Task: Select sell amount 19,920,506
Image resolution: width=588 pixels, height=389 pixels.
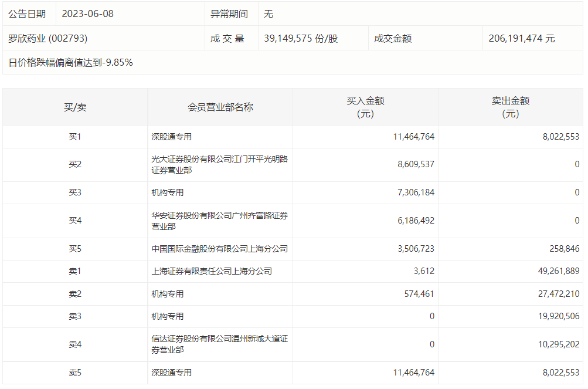Action: click(559, 316)
